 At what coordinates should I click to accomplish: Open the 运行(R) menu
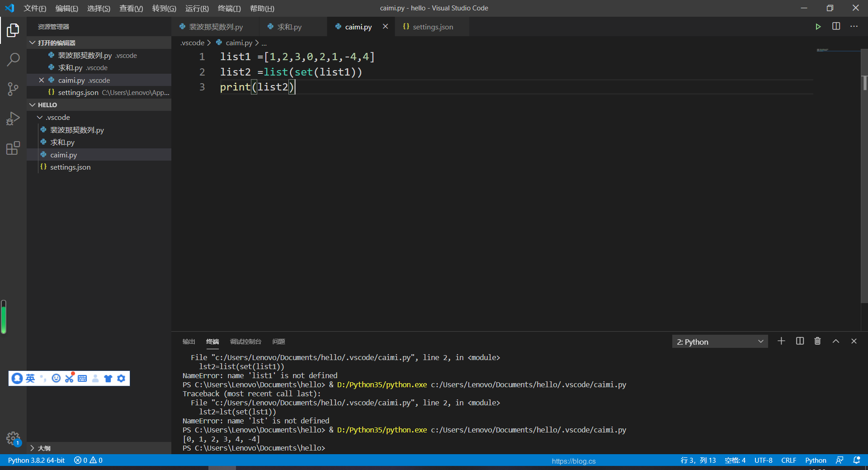pyautogui.click(x=197, y=8)
